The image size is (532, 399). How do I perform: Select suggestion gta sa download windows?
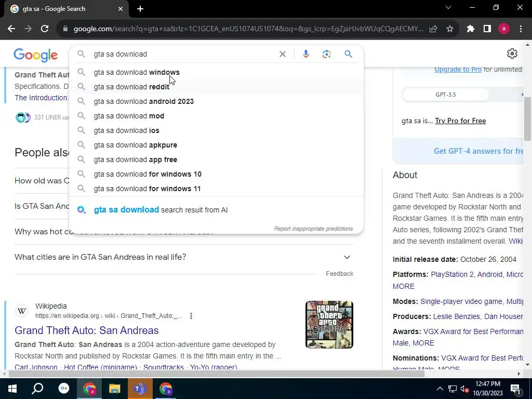(217, 72)
